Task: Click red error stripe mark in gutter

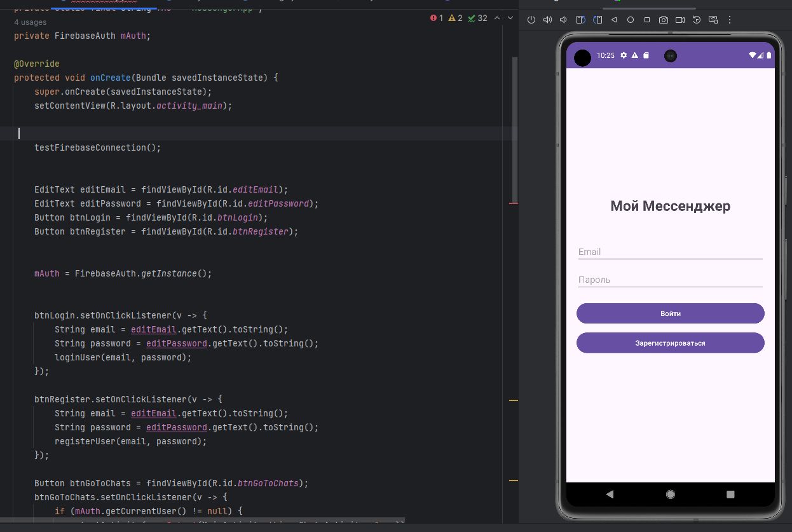Action: click(514, 203)
